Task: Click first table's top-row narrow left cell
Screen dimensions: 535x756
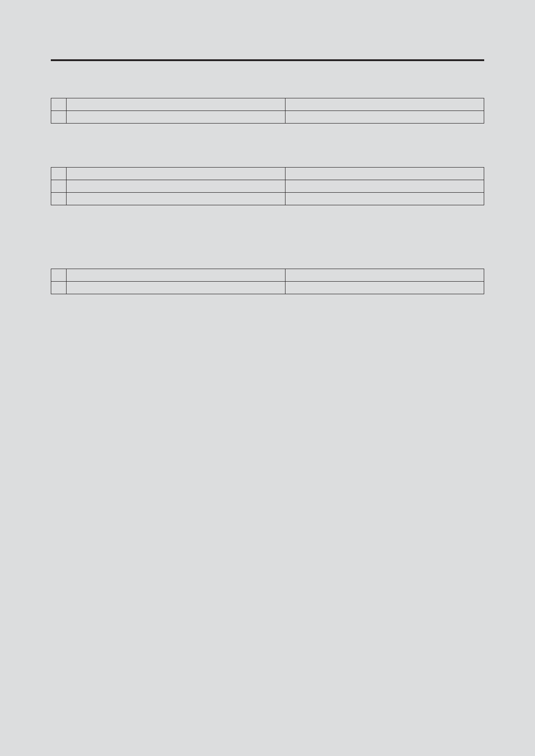Action: tap(58, 104)
